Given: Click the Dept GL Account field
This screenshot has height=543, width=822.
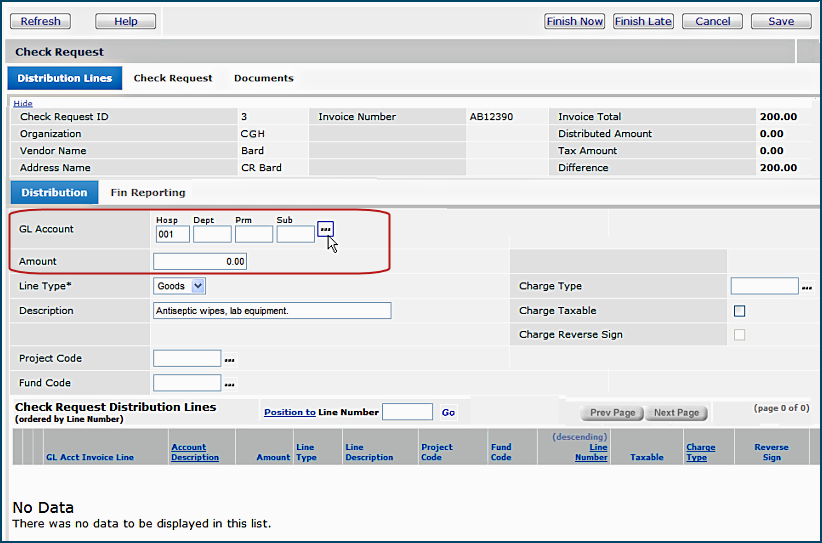Looking at the screenshot, I should [212, 234].
